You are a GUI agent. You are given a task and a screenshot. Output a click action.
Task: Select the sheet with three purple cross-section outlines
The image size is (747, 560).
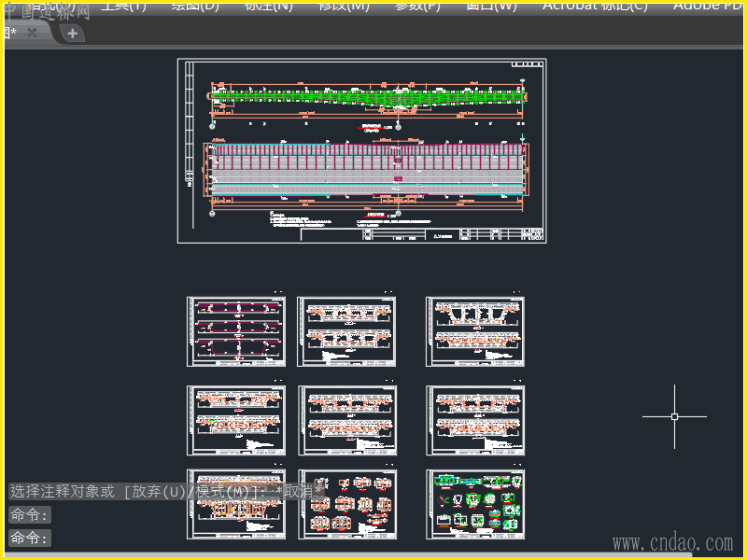(236, 331)
